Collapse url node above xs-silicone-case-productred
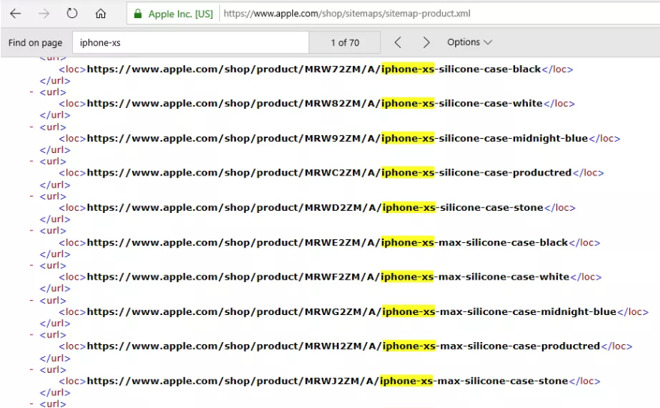The image size is (660, 408). pos(32,161)
